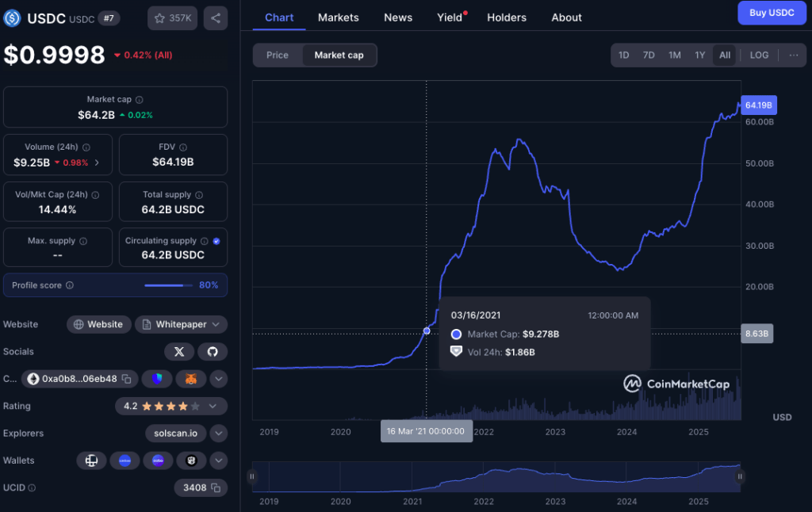Click the share icon next to the watchlist counter
The width and height of the screenshot is (812, 512).
pos(215,17)
